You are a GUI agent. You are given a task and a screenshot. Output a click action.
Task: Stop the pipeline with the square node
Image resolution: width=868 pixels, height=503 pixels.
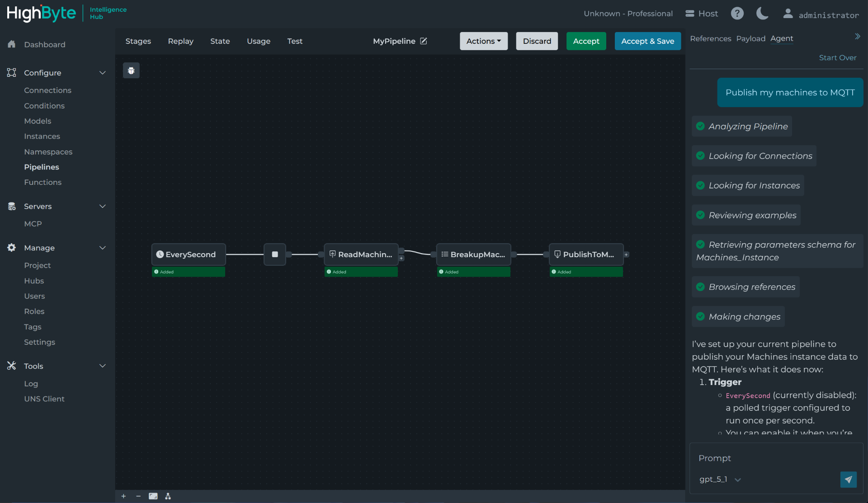click(274, 254)
